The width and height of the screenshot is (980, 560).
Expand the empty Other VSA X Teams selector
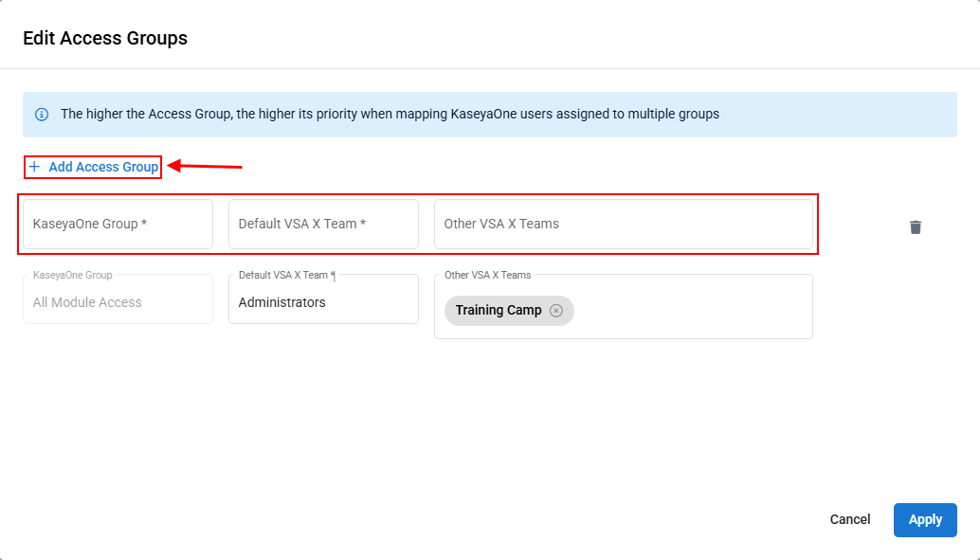(x=623, y=225)
